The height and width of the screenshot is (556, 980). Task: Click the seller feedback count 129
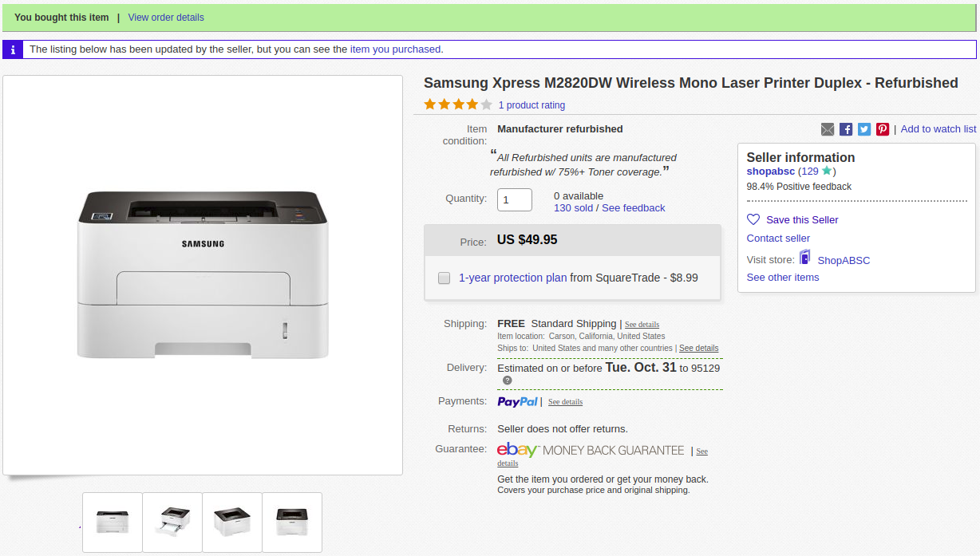click(x=810, y=172)
